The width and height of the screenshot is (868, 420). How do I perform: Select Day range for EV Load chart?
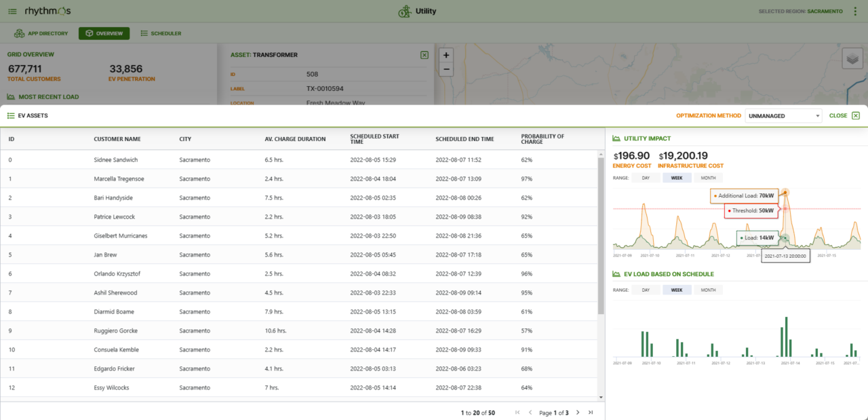coord(646,290)
